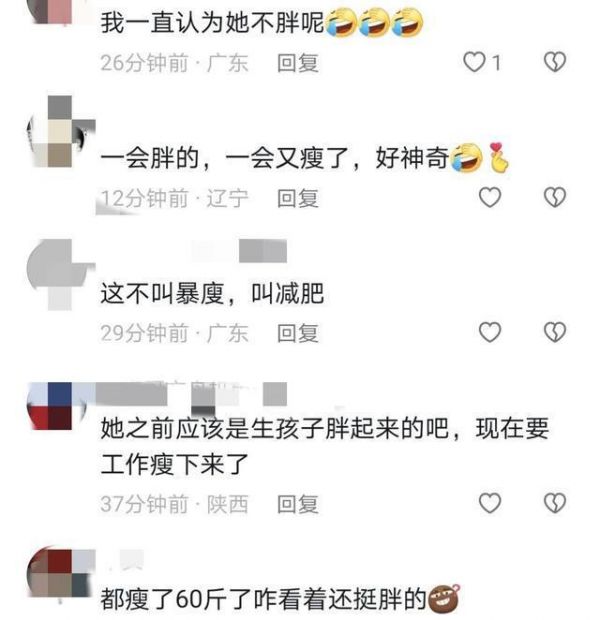The height and width of the screenshot is (620, 600).
Task: Like the 这不叫暴瘦 comment
Action: (x=490, y=332)
